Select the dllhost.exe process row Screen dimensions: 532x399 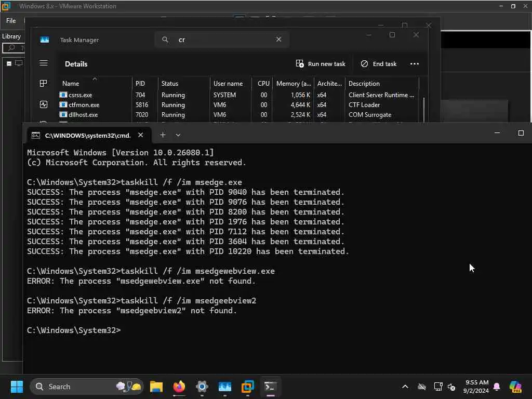(x=239, y=115)
